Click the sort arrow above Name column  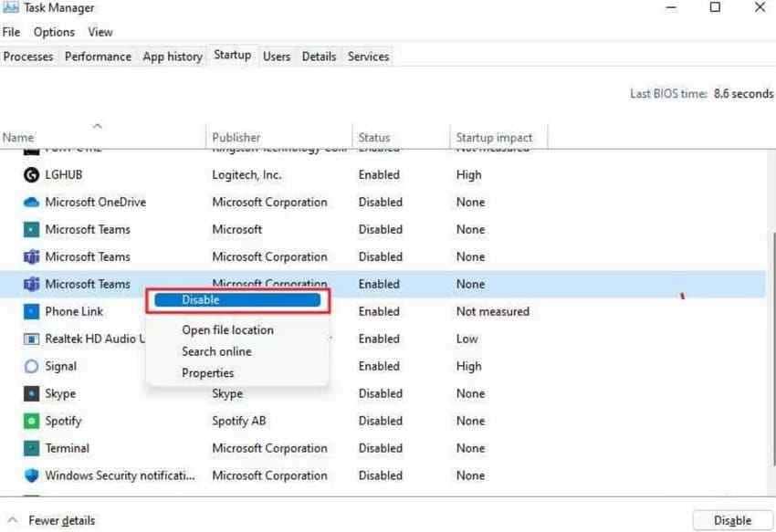click(98, 126)
